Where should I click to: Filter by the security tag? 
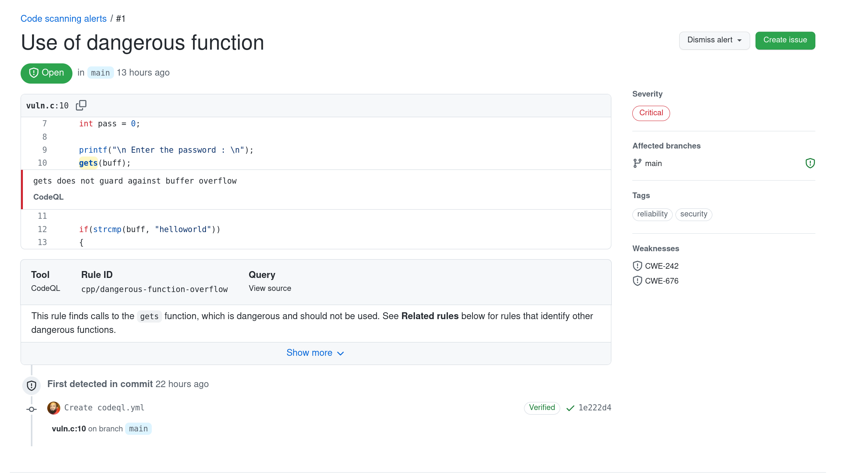coord(694,214)
